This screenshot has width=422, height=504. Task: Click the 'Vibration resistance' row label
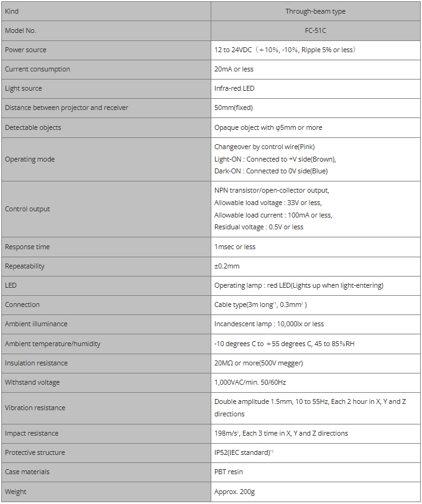click(35, 408)
